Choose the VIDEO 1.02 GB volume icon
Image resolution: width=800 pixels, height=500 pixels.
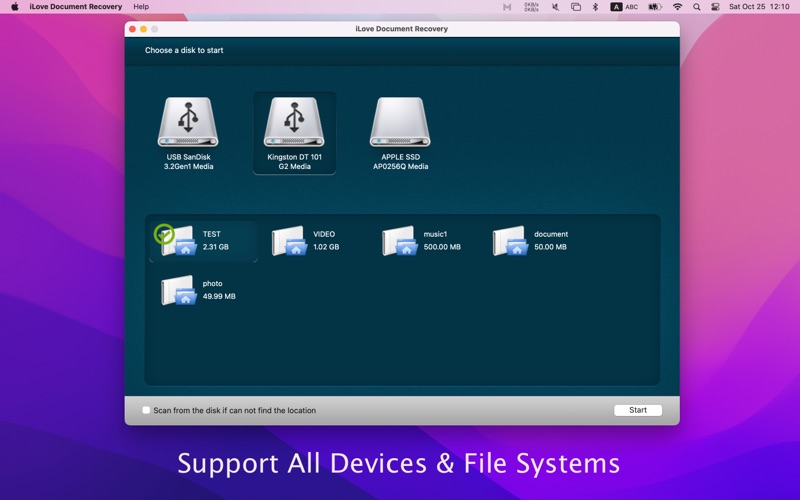coord(289,240)
